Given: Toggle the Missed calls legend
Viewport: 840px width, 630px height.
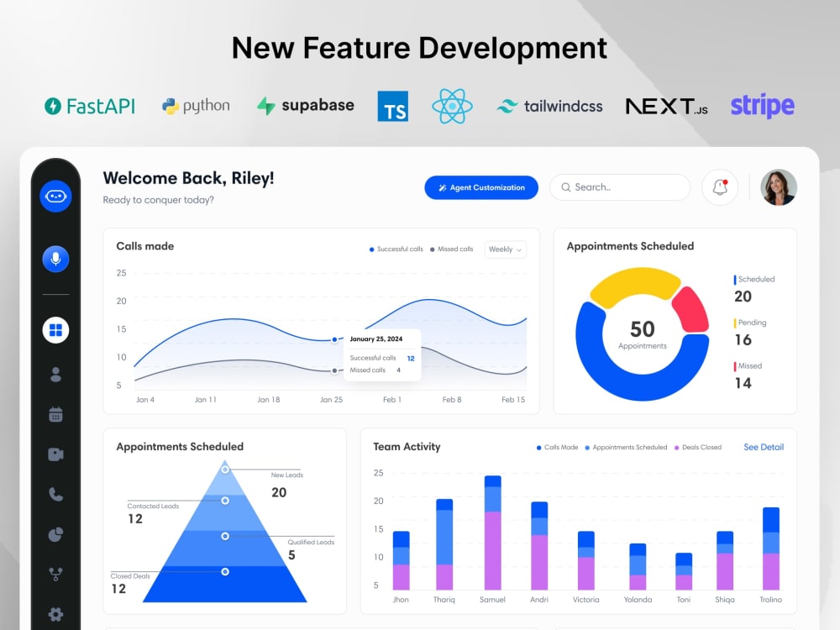Looking at the screenshot, I should tap(452, 249).
